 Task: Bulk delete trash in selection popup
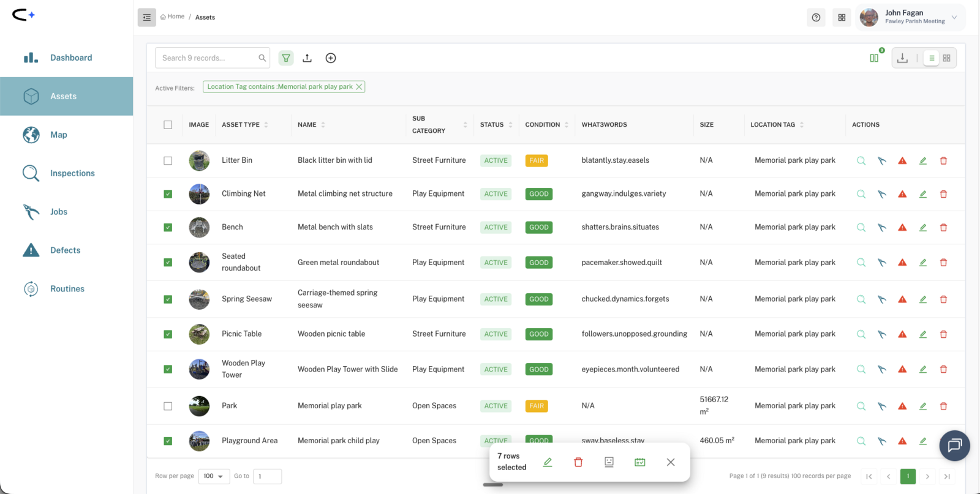click(x=578, y=462)
